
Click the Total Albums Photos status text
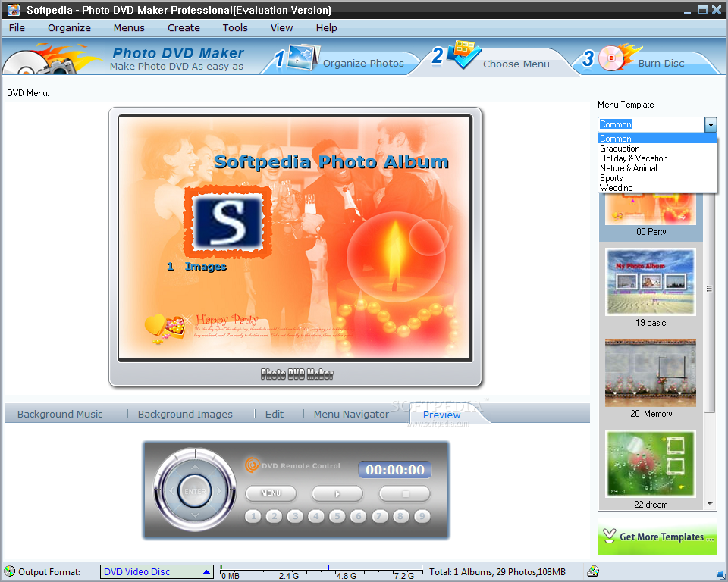pos(497,572)
